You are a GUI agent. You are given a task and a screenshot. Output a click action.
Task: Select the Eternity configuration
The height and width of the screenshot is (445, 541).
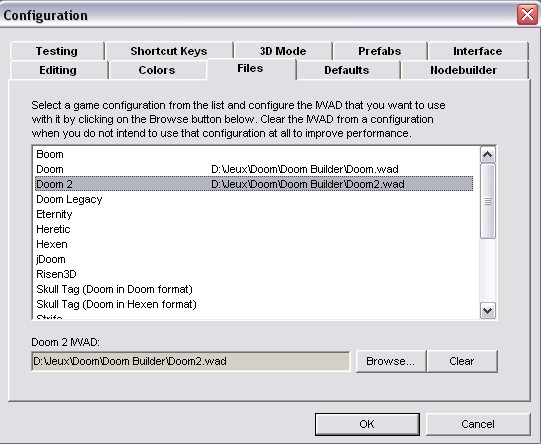254,214
